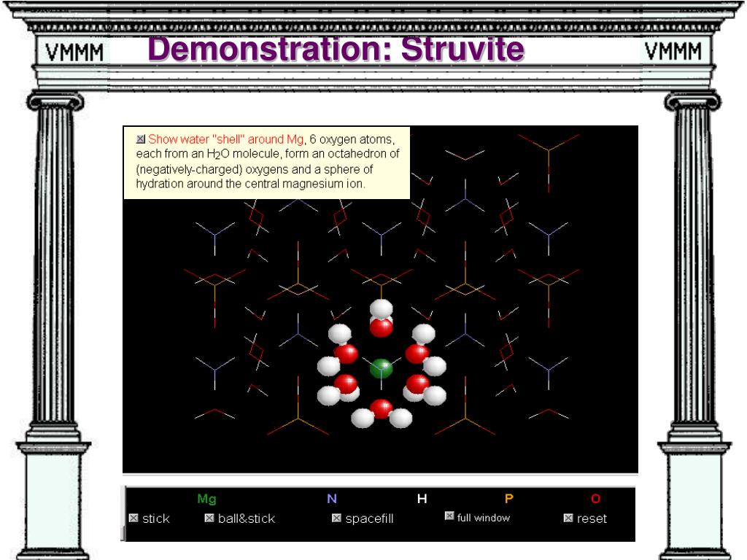The height and width of the screenshot is (560, 747).
Task: Click the checkbox icon beside stick
Action: [x=133, y=518]
